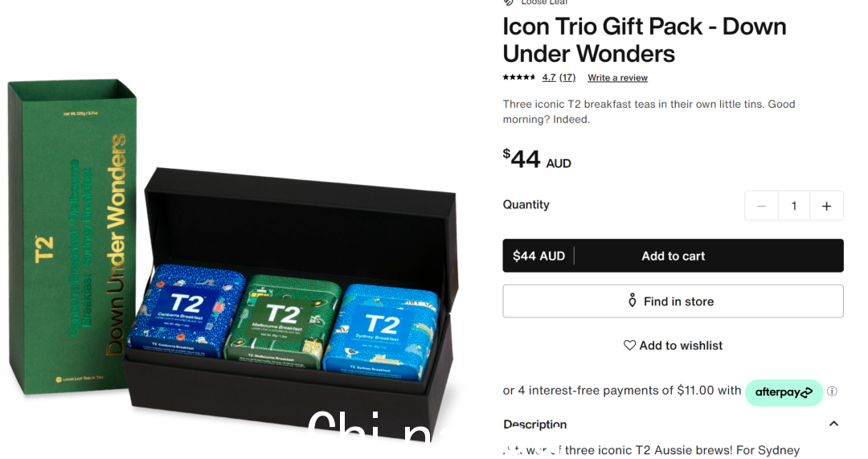The height and width of the screenshot is (459, 868).
Task: Click the heart wishlist icon
Action: pos(629,346)
